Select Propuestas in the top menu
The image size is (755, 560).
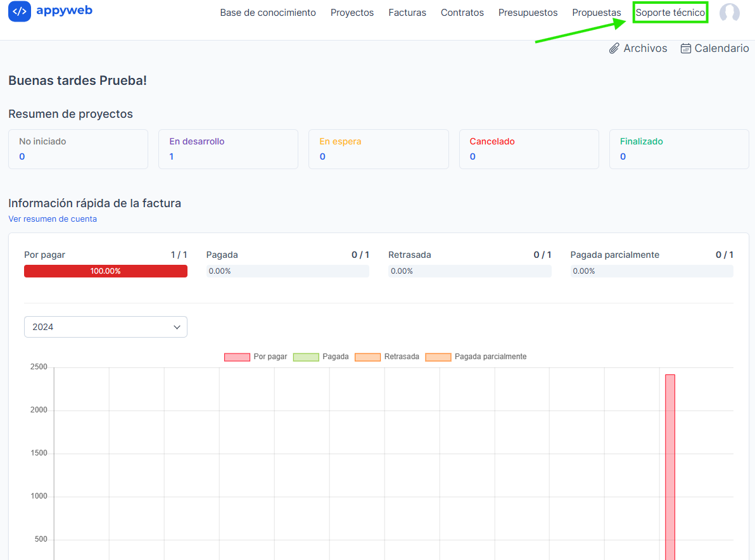[x=597, y=13]
